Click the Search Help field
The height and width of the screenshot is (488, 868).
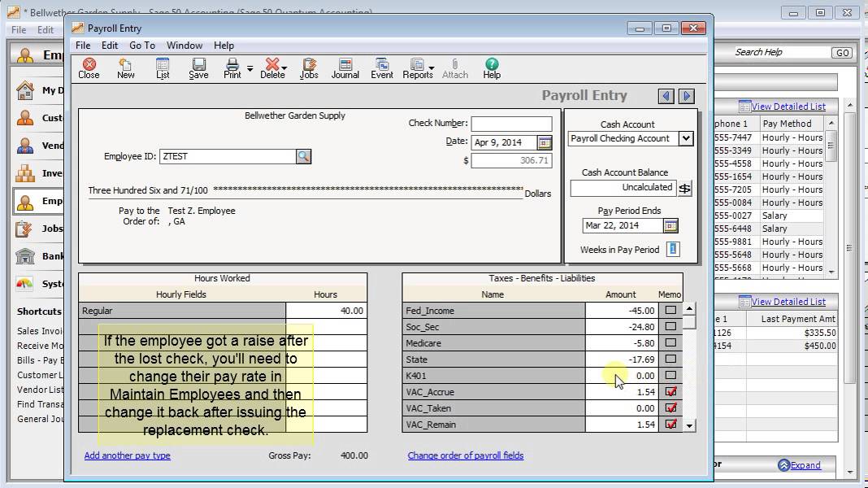[772, 52]
